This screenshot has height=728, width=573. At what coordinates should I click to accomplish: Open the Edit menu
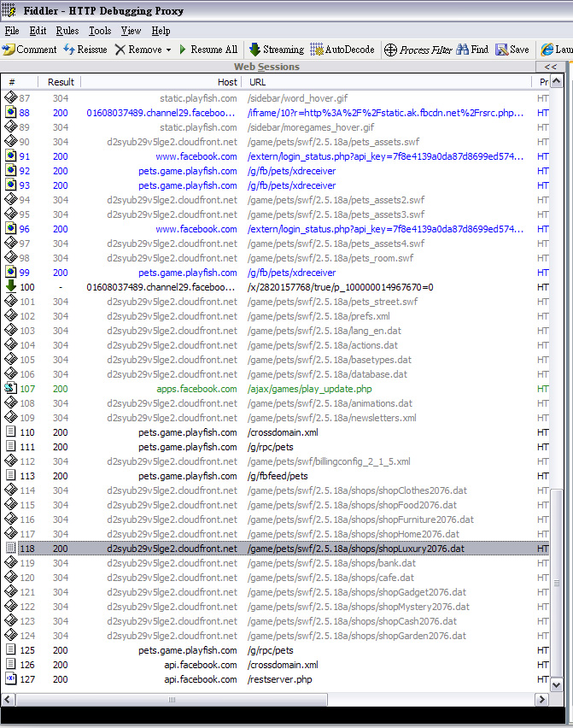(38, 31)
